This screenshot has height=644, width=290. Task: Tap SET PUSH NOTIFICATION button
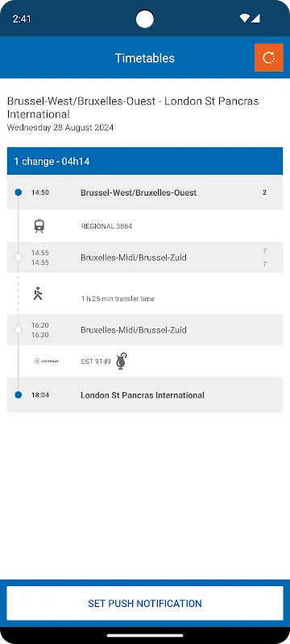coord(145,603)
